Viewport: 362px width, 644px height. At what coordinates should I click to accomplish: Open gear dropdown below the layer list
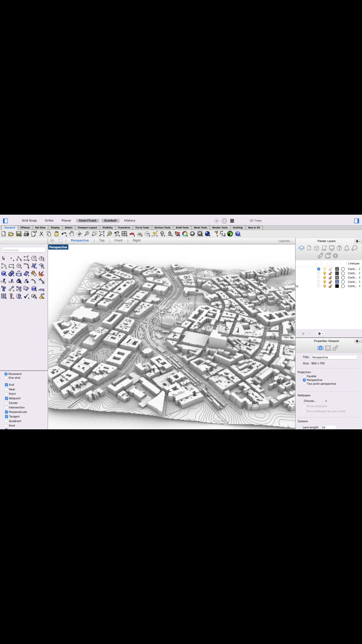click(320, 334)
